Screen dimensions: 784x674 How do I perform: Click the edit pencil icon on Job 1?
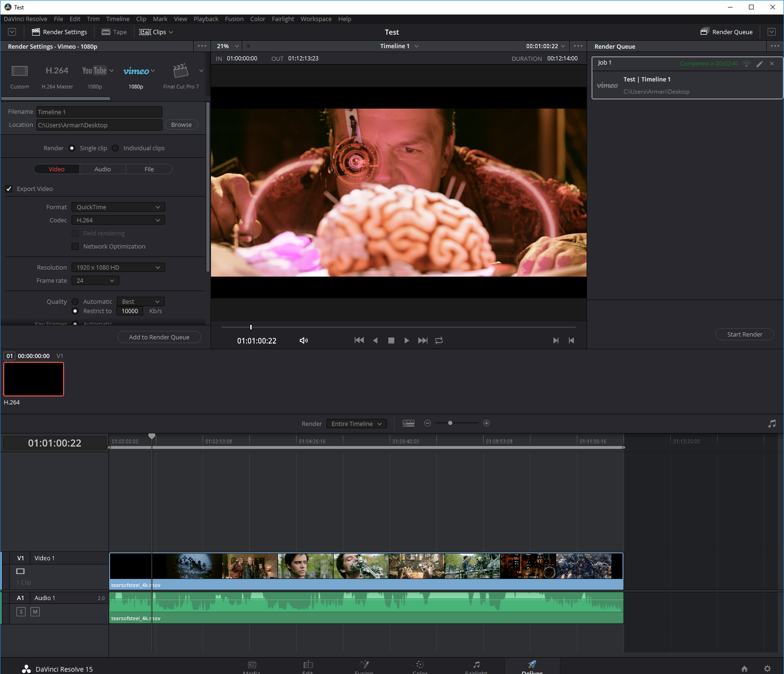[x=760, y=64]
